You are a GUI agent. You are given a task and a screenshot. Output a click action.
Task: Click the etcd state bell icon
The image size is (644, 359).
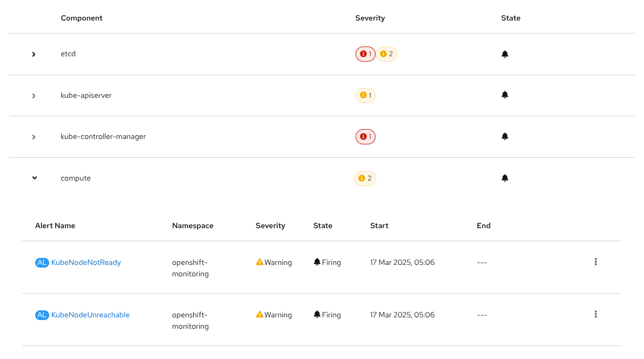[x=505, y=54]
